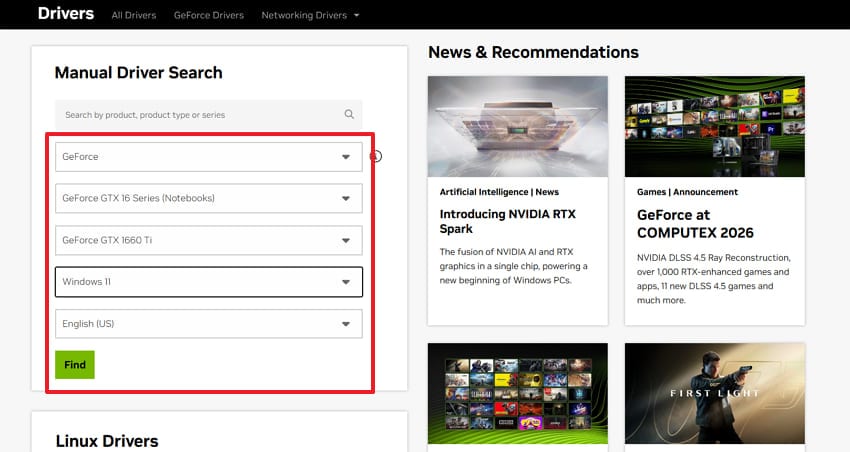Open the GeForce Drivers nav item
The height and width of the screenshot is (452, 850).
209,15
